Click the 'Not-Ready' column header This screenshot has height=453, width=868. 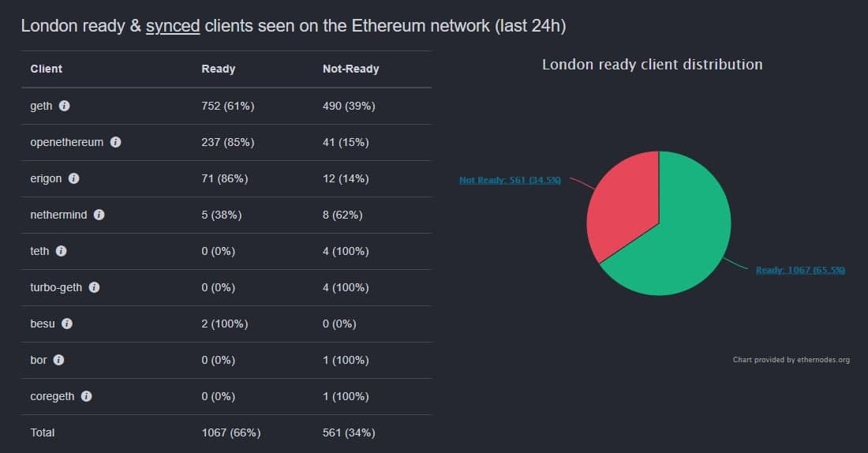[x=350, y=69]
